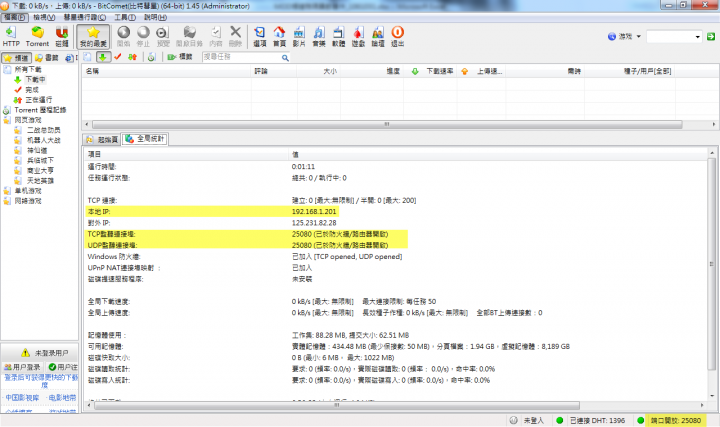Open the 电影地带 link
Image resolution: width=720 pixels, height=427 pixels.
point(62,398)
